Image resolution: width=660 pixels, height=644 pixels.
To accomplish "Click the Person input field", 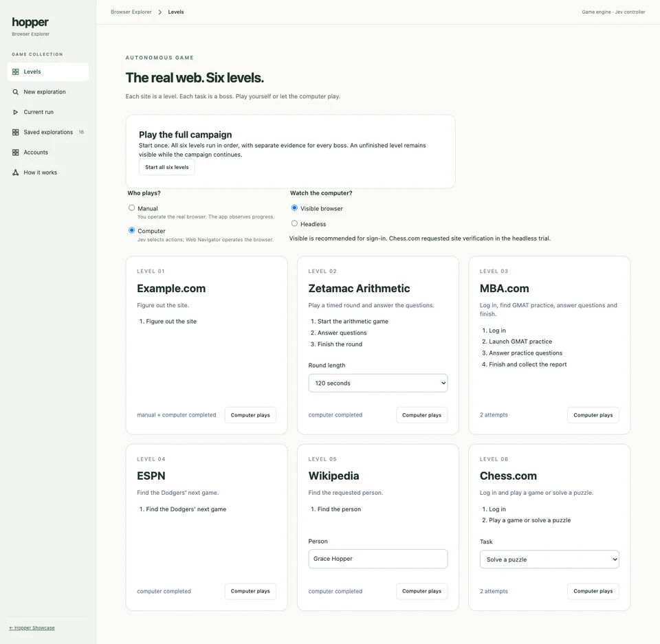I will [x=378, y=559].
